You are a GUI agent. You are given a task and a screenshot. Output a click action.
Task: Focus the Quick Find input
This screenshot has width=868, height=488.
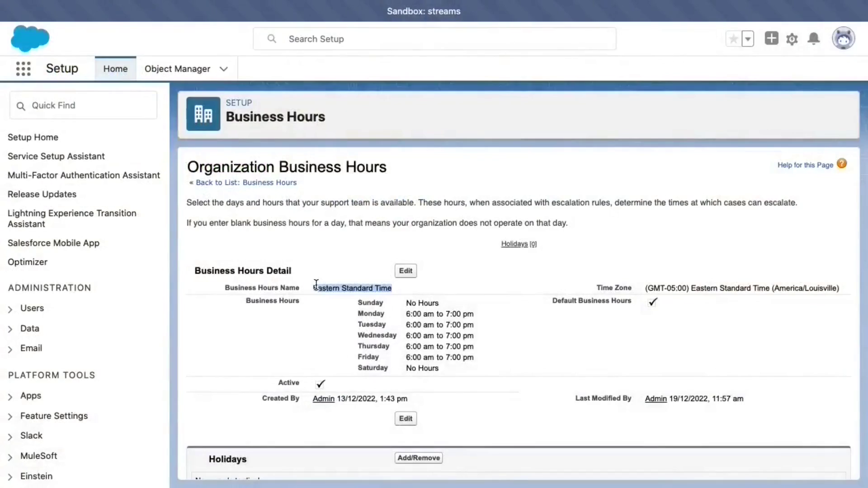click(83, 105)
